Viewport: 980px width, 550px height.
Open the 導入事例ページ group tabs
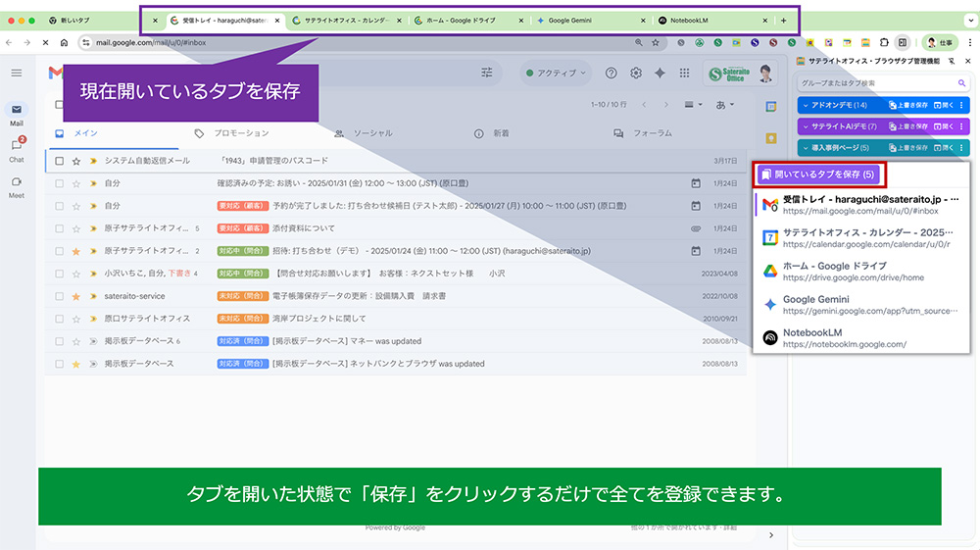(x=944, y=147)
